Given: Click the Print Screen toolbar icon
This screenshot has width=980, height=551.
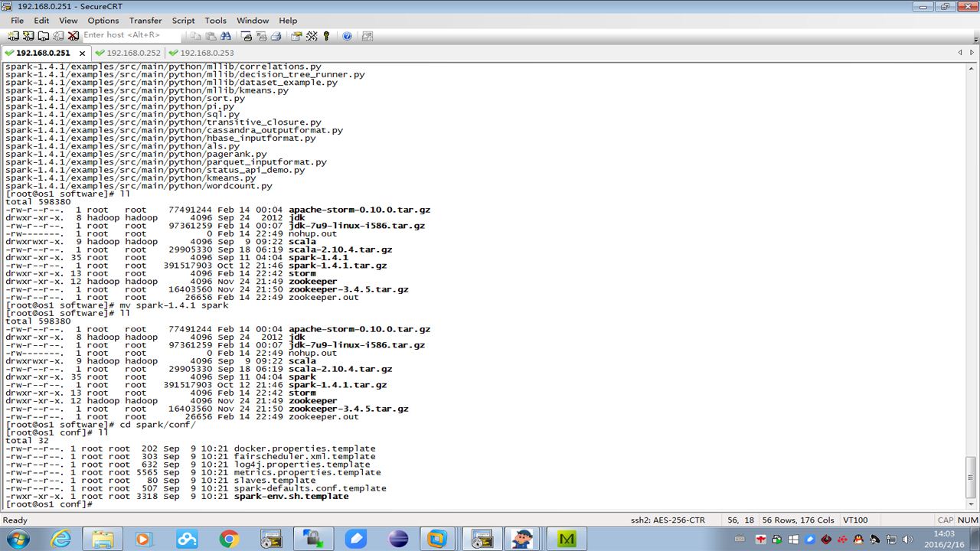Looking at the screenshot, I should point(247,36).
